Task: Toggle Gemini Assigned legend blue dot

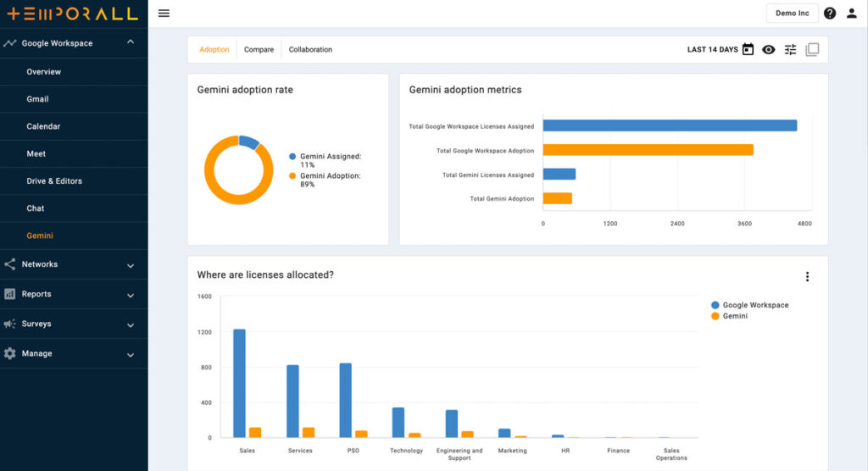Action: (x=292, y=157)
